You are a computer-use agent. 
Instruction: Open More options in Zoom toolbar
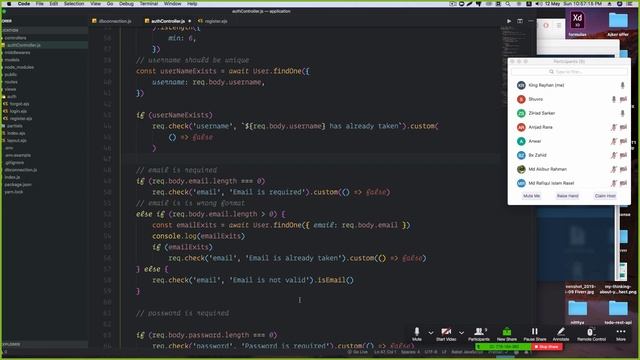tap(621, 333)
